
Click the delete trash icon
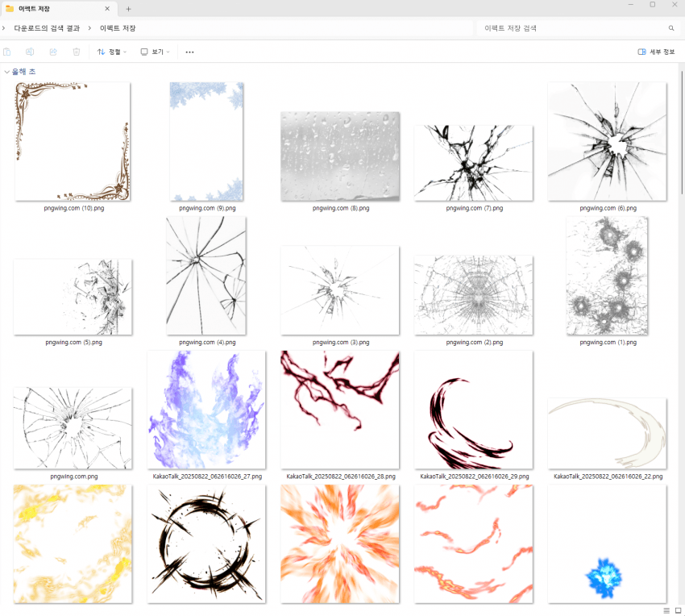(77, 52)
